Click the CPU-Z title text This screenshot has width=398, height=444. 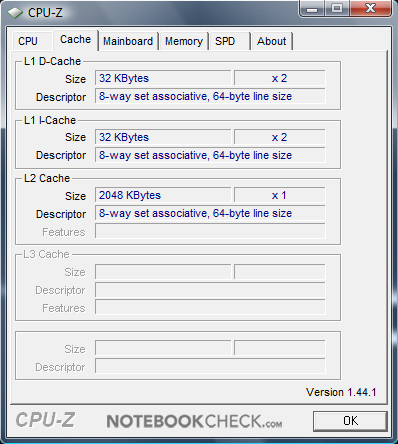point(45,13)
